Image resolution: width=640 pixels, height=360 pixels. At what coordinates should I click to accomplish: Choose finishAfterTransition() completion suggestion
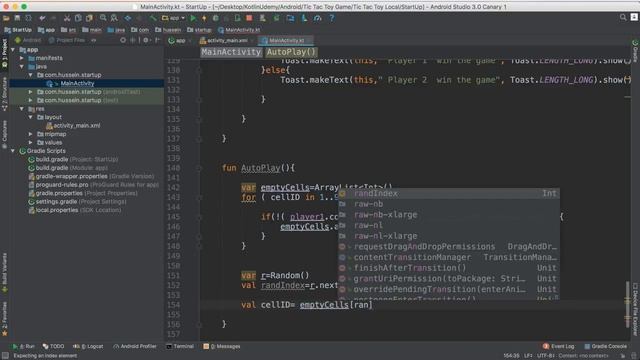click(449, 268)
